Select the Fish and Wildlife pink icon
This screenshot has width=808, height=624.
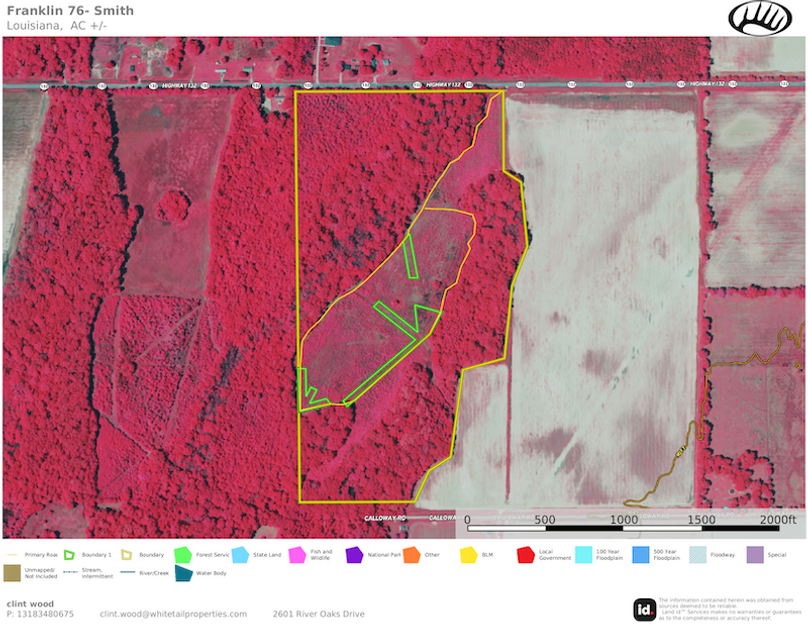coord(296,554)
